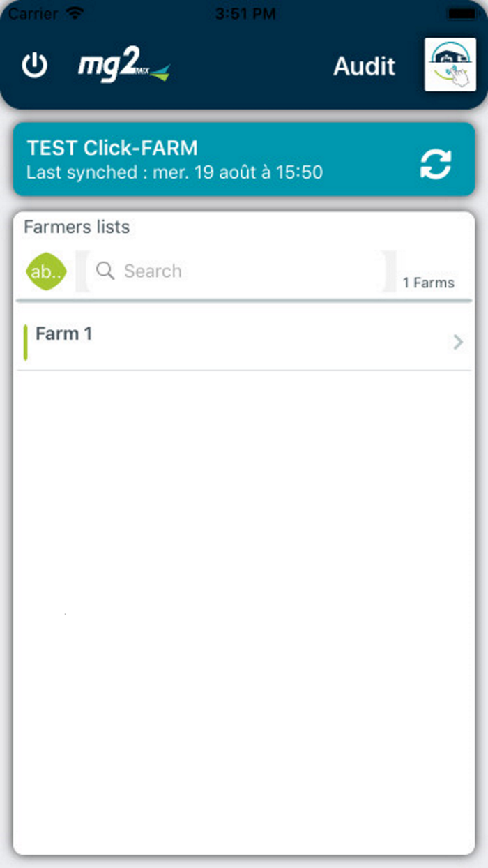Screen dimensions: 488x868
Task: Click inside the Search input field
Action: 230,271
